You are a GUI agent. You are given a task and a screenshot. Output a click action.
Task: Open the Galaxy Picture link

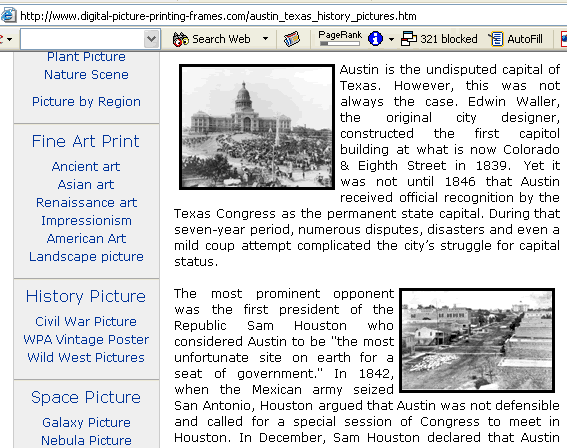click(x=86, y=422)
